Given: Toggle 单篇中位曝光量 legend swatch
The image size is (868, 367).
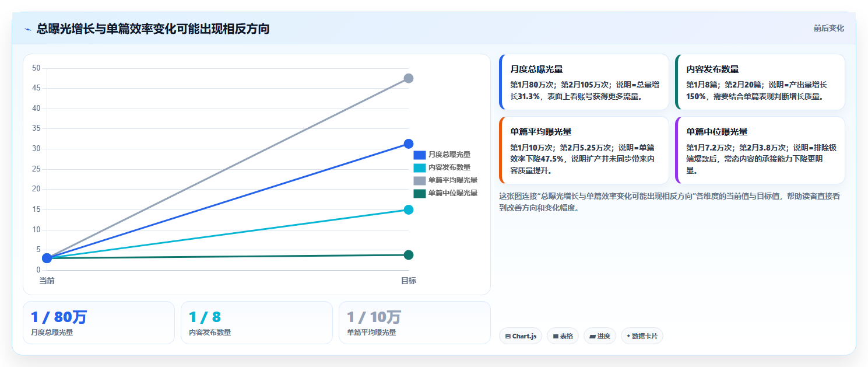Looking at the screenshot, I should pyautogui.click(x=420, y=193).
